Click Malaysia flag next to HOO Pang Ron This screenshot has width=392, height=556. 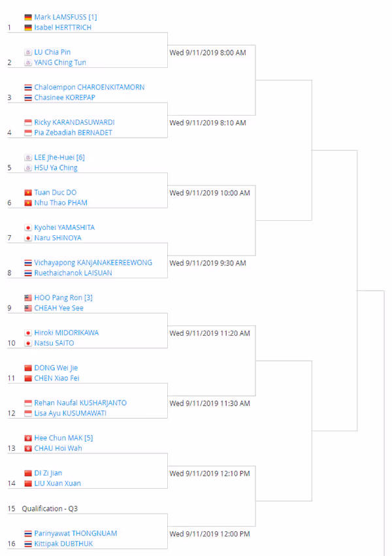pos(28,298)
